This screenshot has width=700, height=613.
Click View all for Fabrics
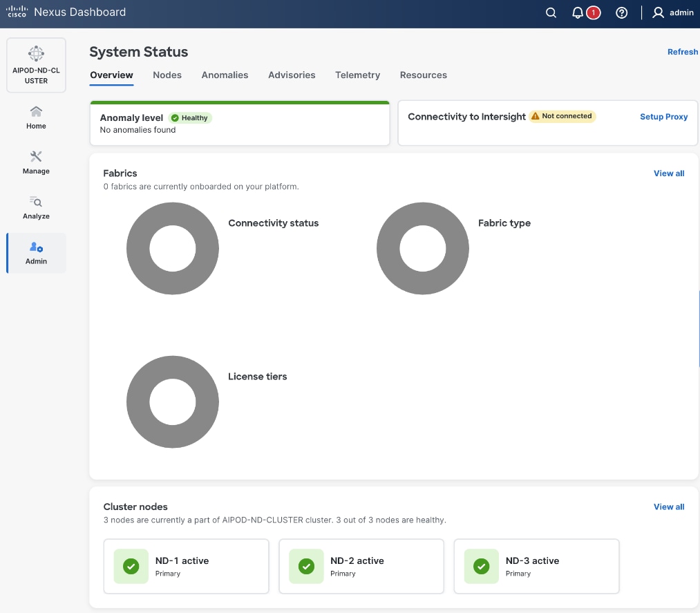point(668,173)
